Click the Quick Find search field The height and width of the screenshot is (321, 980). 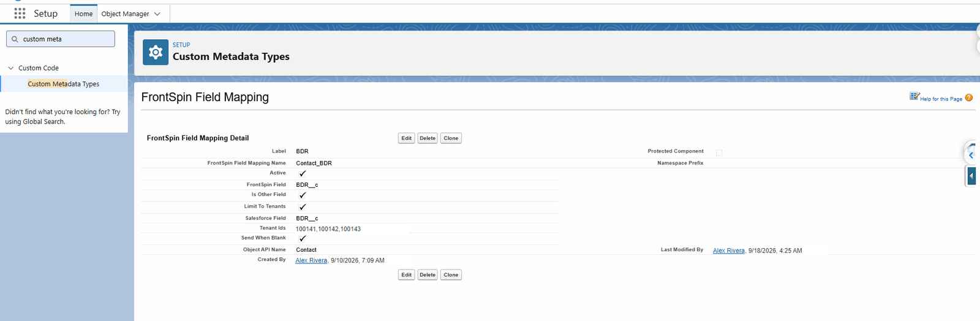(61, 39)
